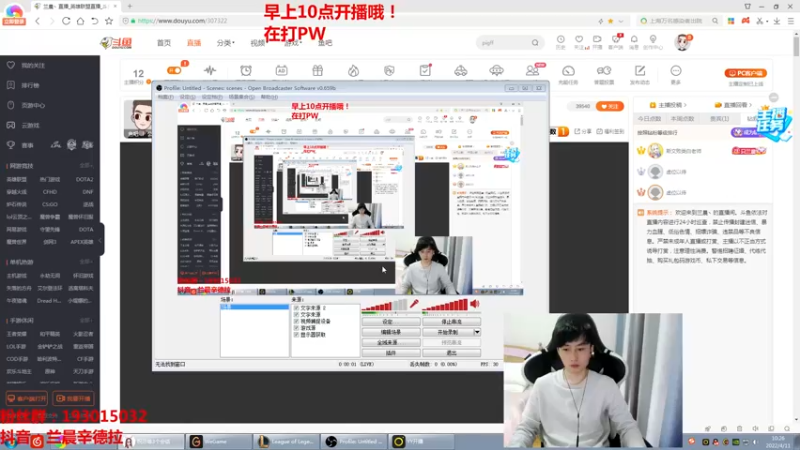
Task: Open the gift box icon in streamer toolbar
Action: click(x=317, y=70)
